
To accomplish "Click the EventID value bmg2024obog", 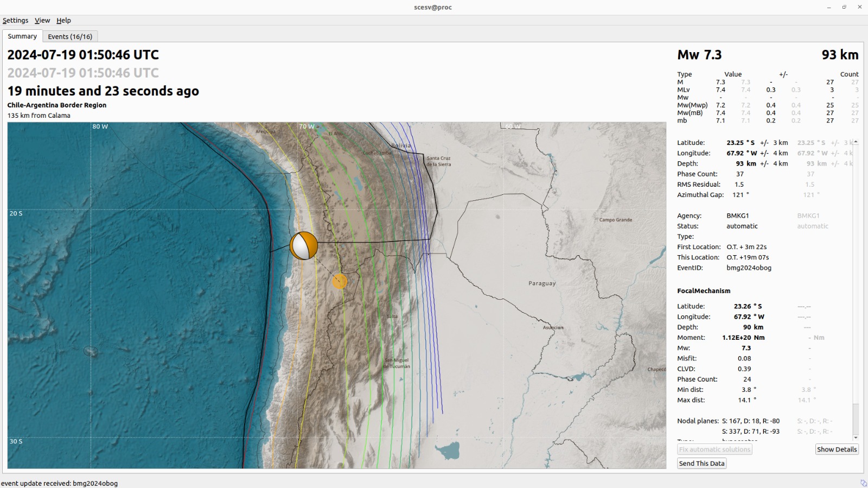I will [x=749, y=268].
